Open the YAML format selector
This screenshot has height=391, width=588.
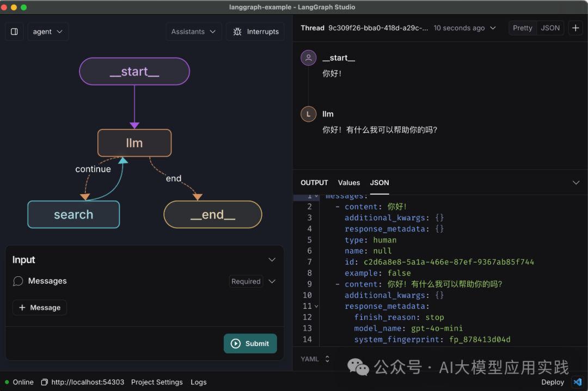[315, 358]
